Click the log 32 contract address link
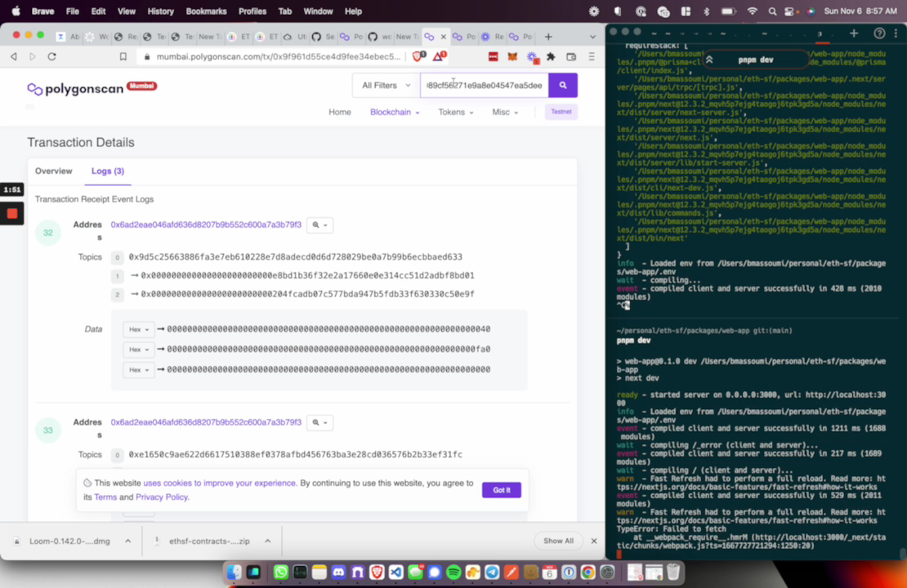The height and width of the screenshot is (588, 907). 206,225
